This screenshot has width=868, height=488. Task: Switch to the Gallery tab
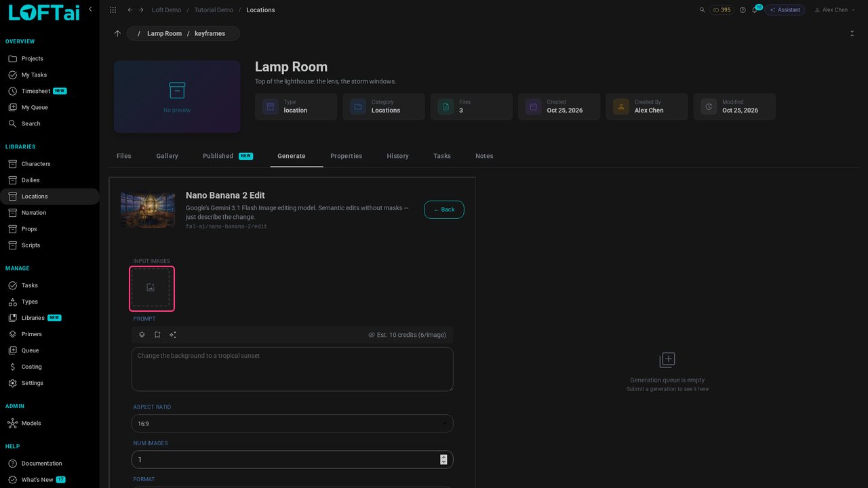pyautogui.click(x=167, y=156)
